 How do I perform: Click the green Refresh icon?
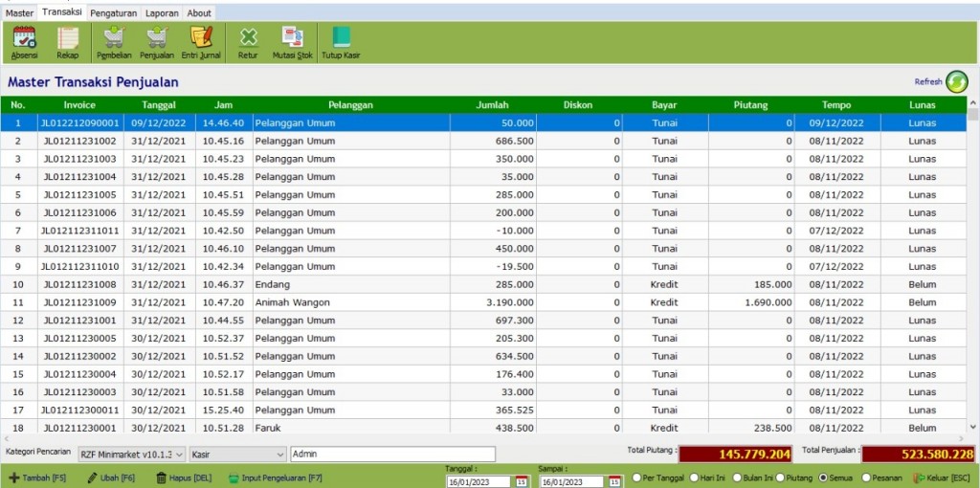(x=956, y=82)
